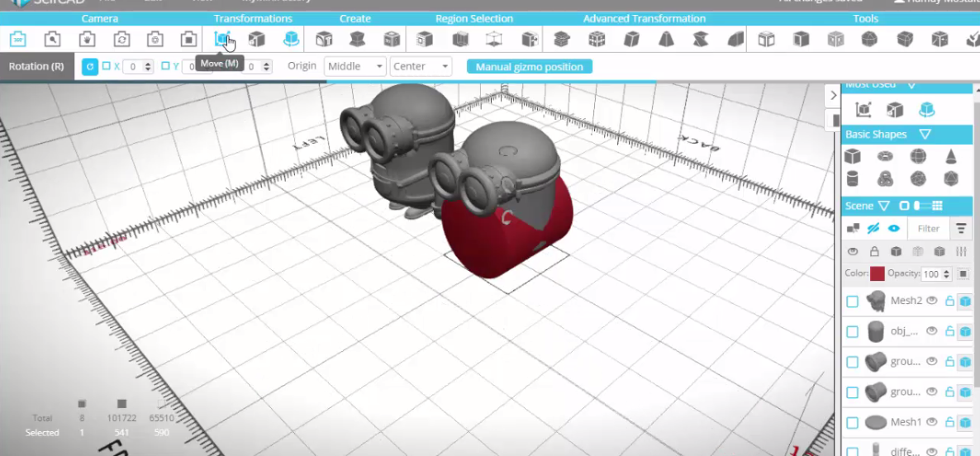Select the Mesh2 thumbnail in scene list
The image size is (980, 456).
point(876,301)
